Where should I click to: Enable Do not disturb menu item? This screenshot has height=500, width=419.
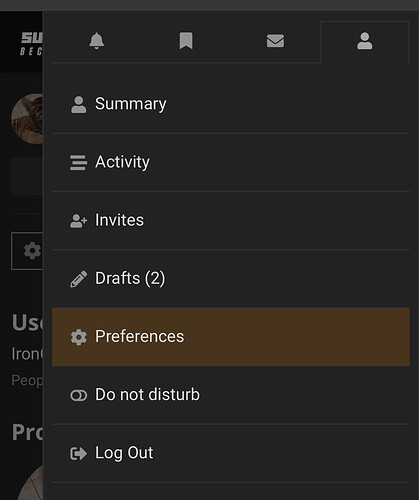click(231, 395)
